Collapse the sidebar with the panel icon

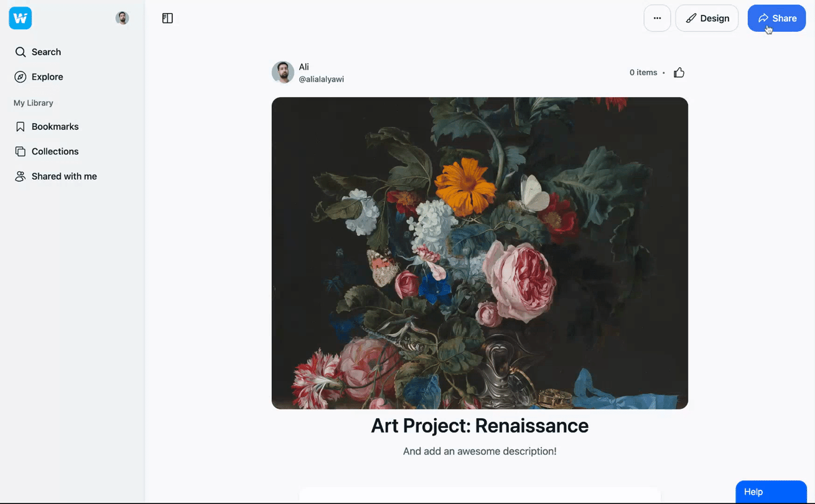click(167, 18)
